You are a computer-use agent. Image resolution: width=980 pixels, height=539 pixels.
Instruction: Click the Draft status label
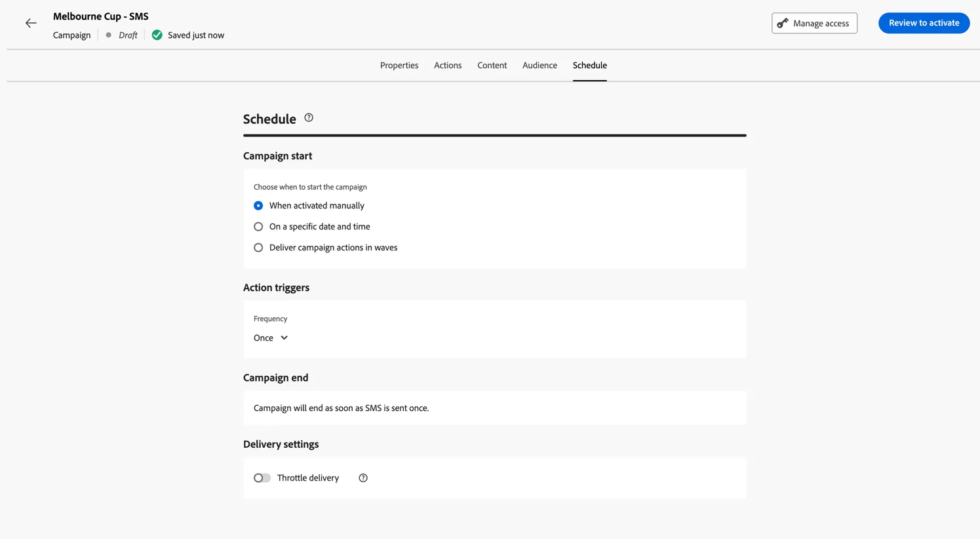point(128,35)
